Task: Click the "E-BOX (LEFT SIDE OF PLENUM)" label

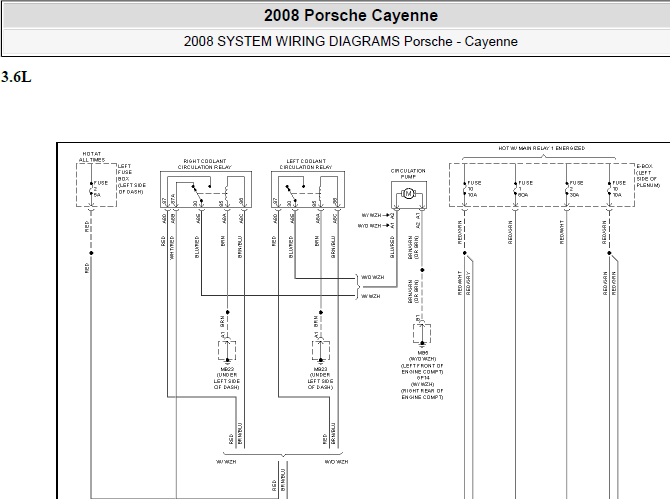Action: coord(648,176)
